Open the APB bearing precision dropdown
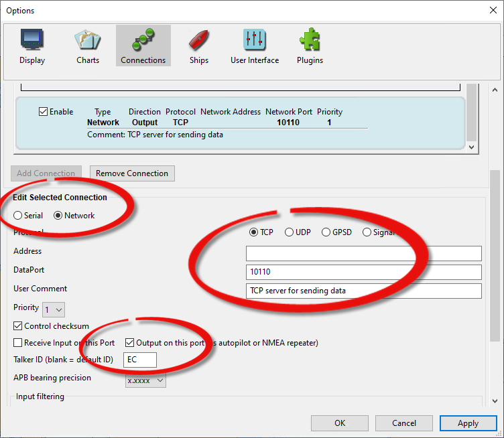This screenshot has height=438, width=504. [x=145, y=380]
